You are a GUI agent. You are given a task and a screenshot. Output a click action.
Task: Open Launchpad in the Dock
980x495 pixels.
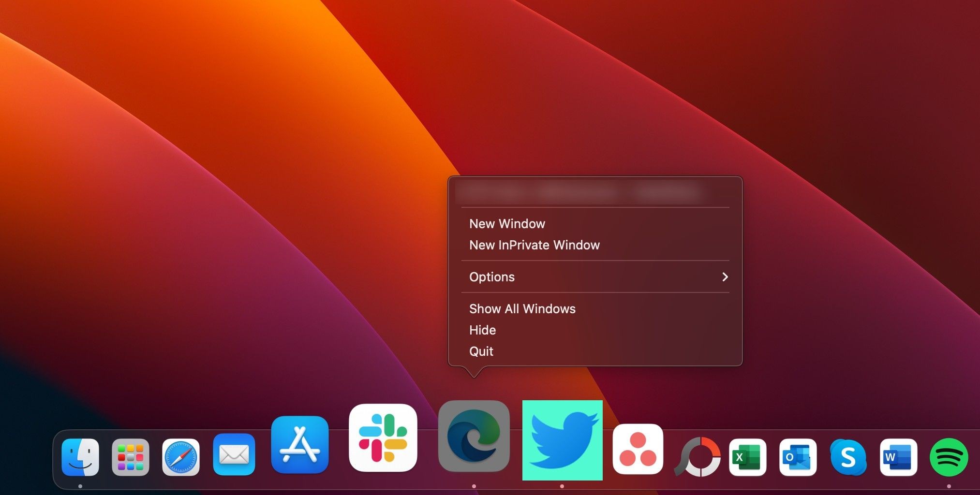tap(131, 457)
